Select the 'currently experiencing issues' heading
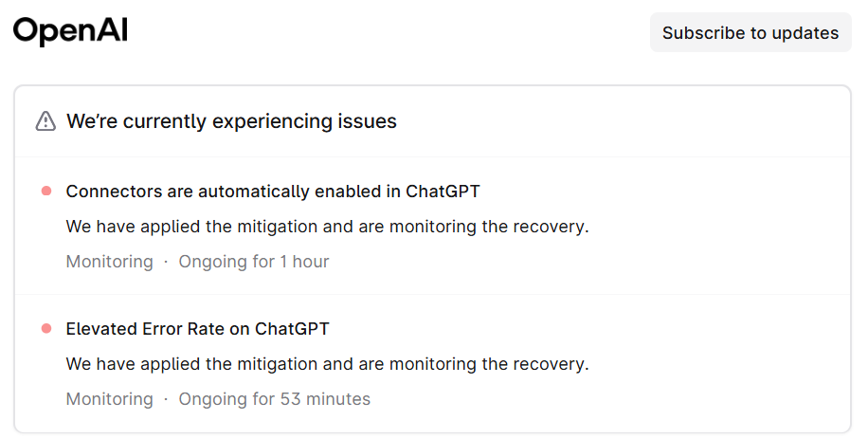This screenshot has width=868, height=439. tap(231, 121)
